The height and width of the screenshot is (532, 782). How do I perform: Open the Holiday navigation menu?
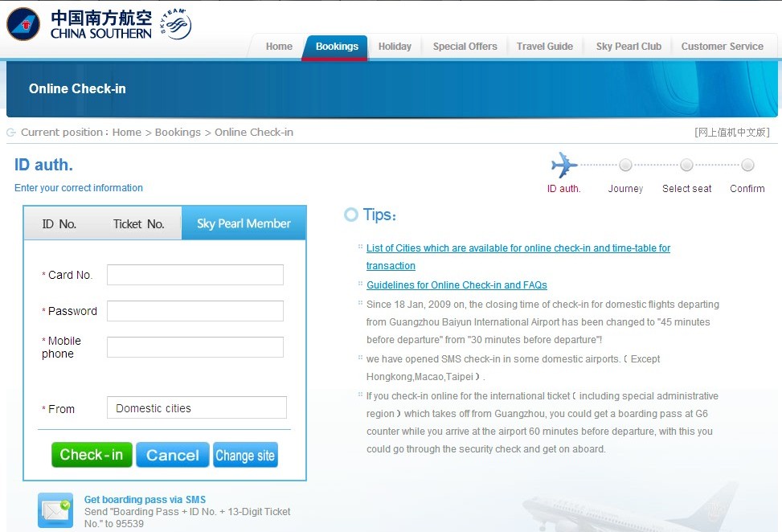tap(395, 47)
